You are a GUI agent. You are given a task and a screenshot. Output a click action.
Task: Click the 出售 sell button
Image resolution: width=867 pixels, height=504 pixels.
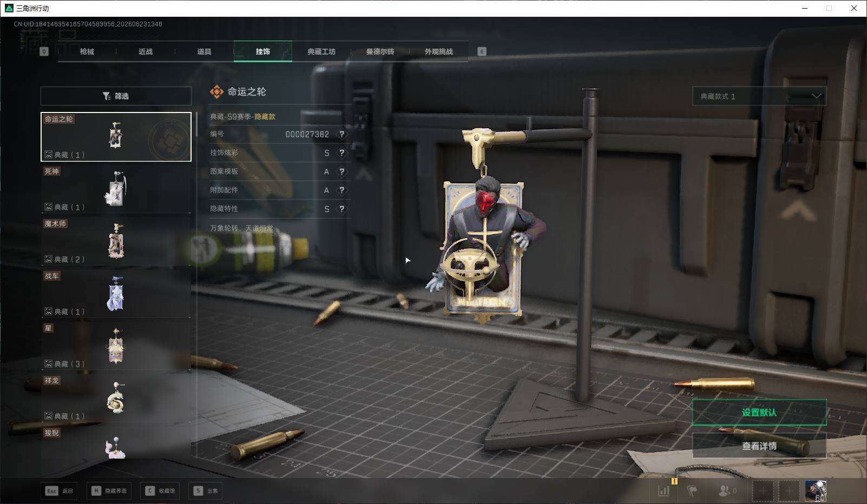click(x=206, y=490)
